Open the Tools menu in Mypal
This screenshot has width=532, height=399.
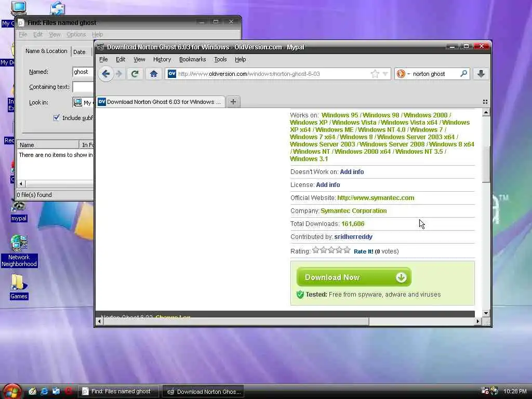point(220,59)
